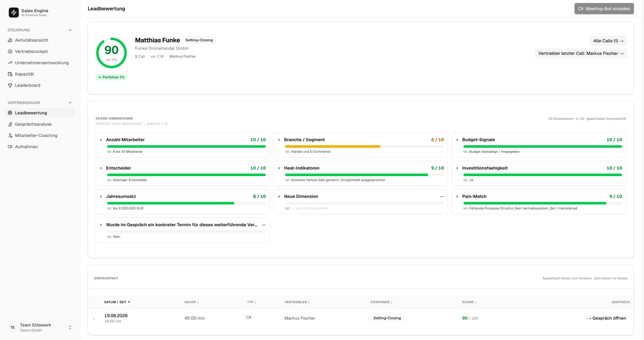Open Vertriebscockpit from sidebar
Screen dimensions: 644x340
pos(40,51)
